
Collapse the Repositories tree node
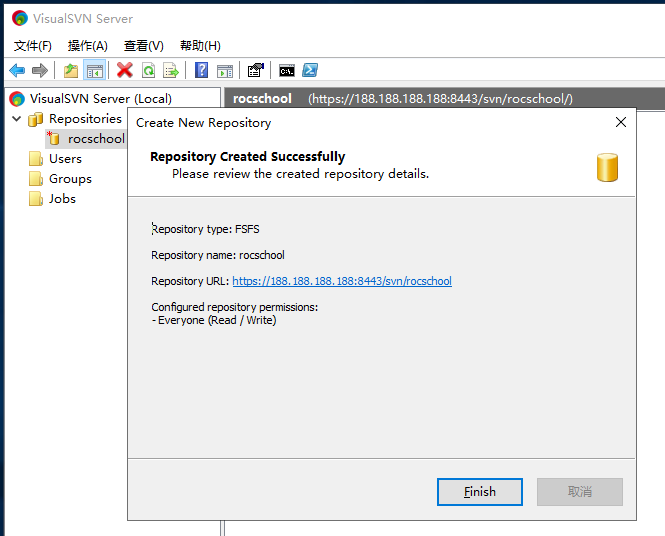[x=17, y=119]
